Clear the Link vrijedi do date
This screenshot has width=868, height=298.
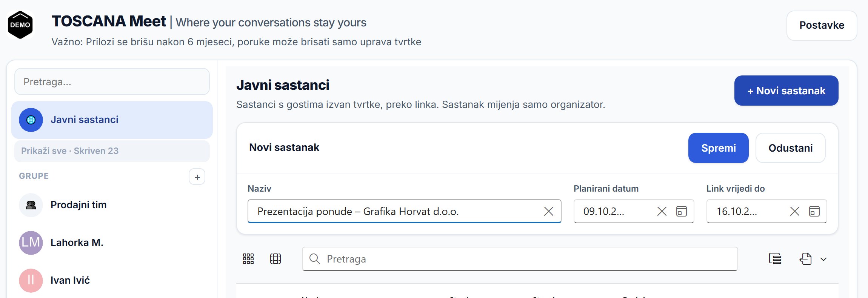(x=795, y=211)
